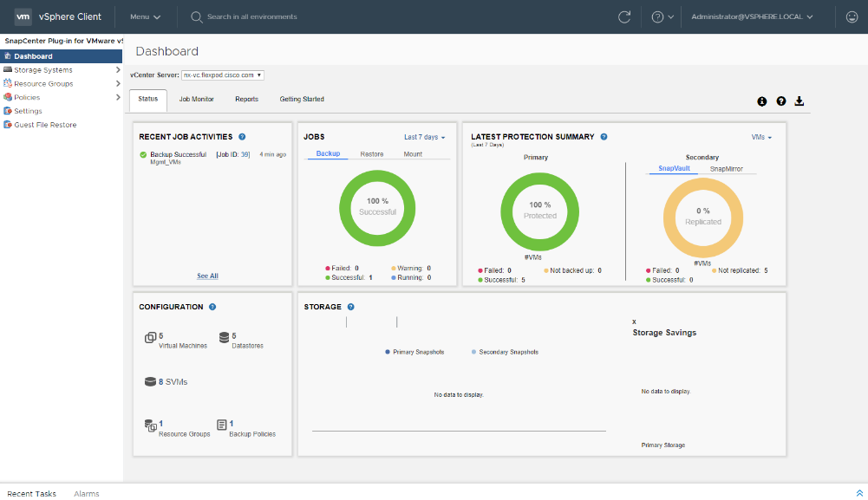Screen dimensions: 868x500
Task: Click the Secondary Snapshots legend entry
Action: [505, 353]
